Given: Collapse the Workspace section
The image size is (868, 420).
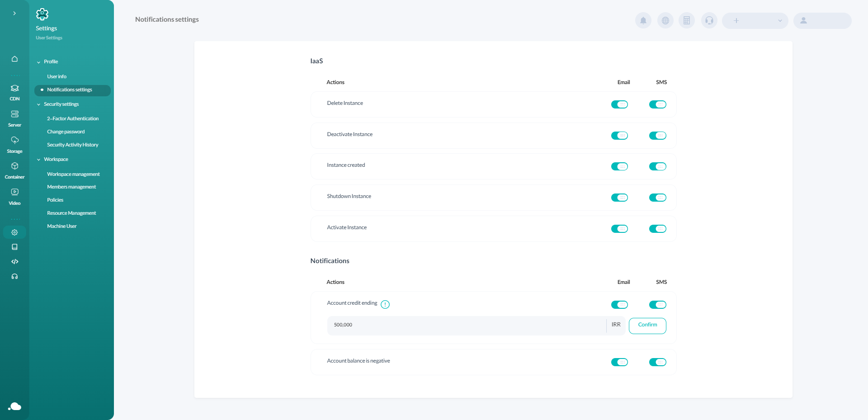Looking at the screenshot, I should click(52, 159).
